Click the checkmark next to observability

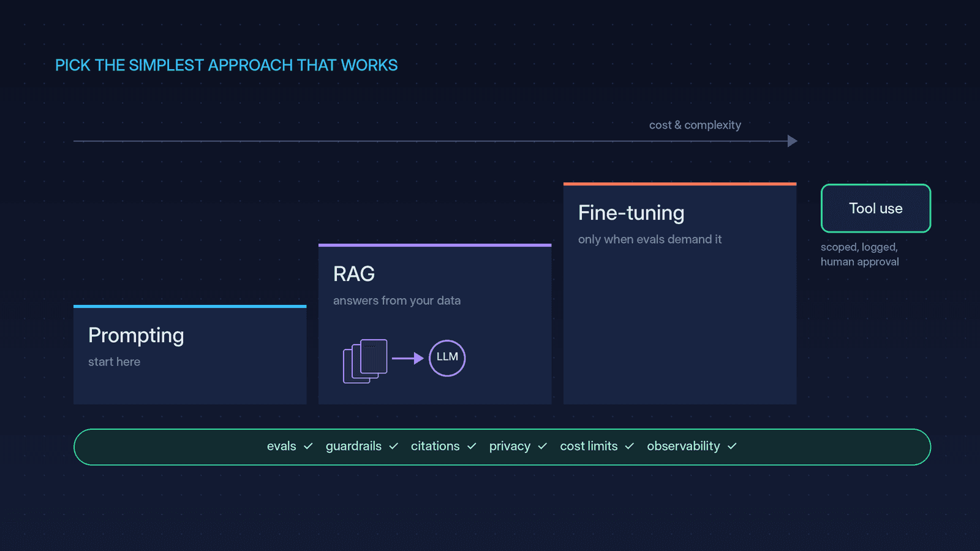point(732,446)
